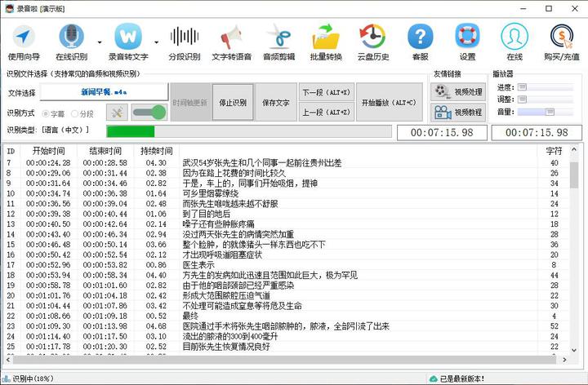Image resolution: width=588 pixels, height=385 pixels.
Task: Click the ID column header
Action: [11, 151]
